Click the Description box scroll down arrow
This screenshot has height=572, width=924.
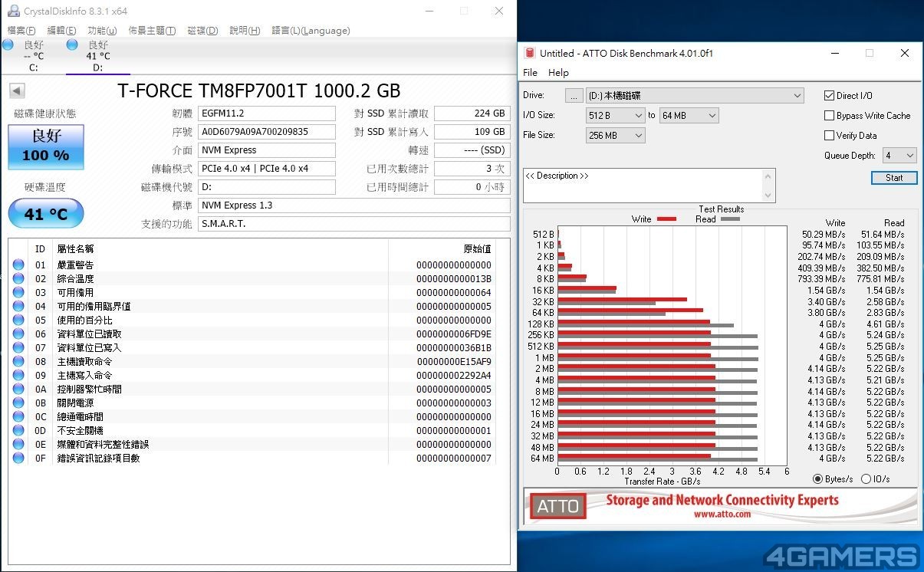(769, 196)
